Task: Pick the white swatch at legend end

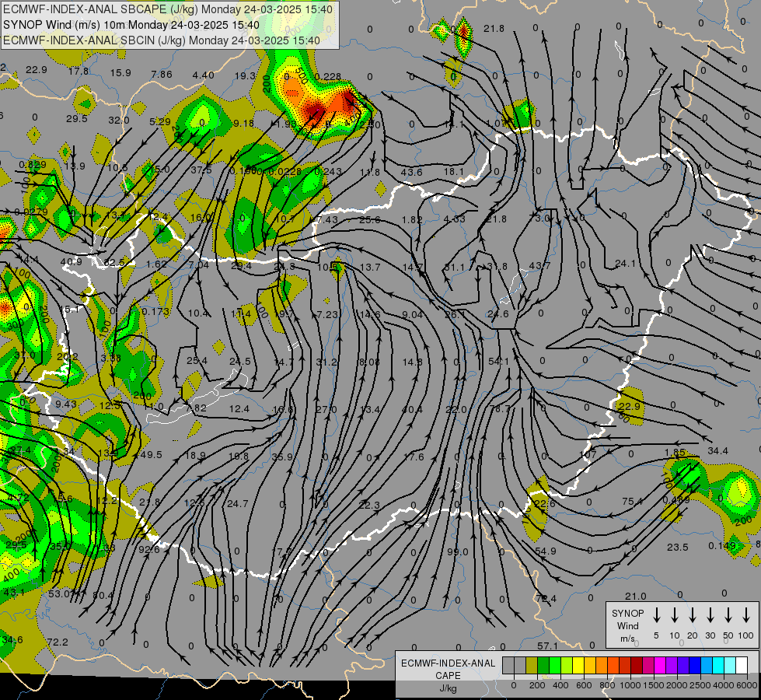Action: coord(741,665)
